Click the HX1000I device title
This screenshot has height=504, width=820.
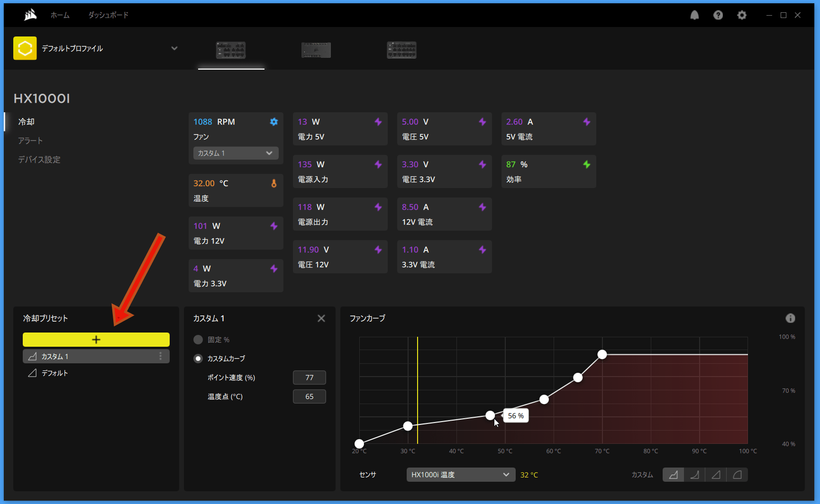pyautogui.click(x=42, y=99)
